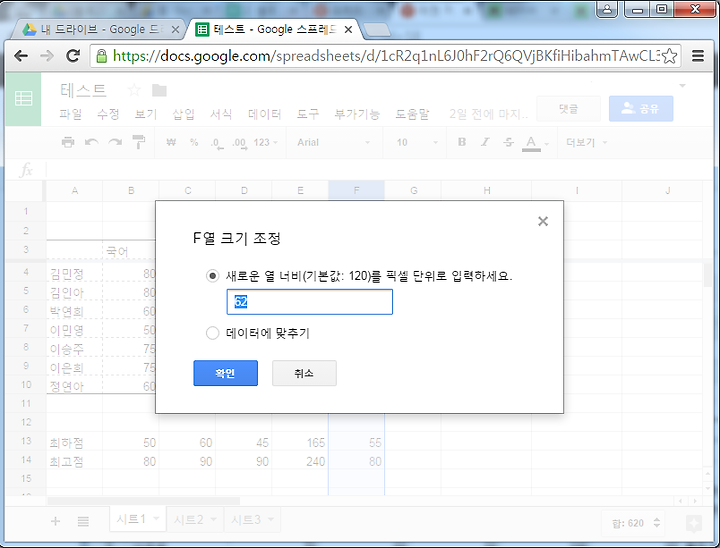Image resolution: width=720 pixels, height=548 pixels.
Task: Bookmark page with star icon
Action: 670,56
